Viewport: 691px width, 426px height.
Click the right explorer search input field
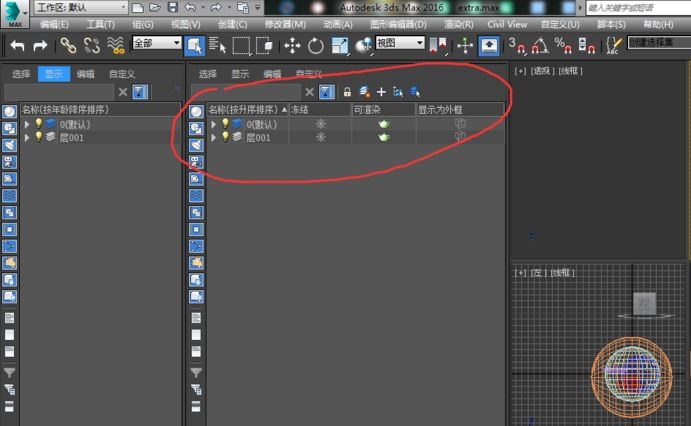[246, 92]
